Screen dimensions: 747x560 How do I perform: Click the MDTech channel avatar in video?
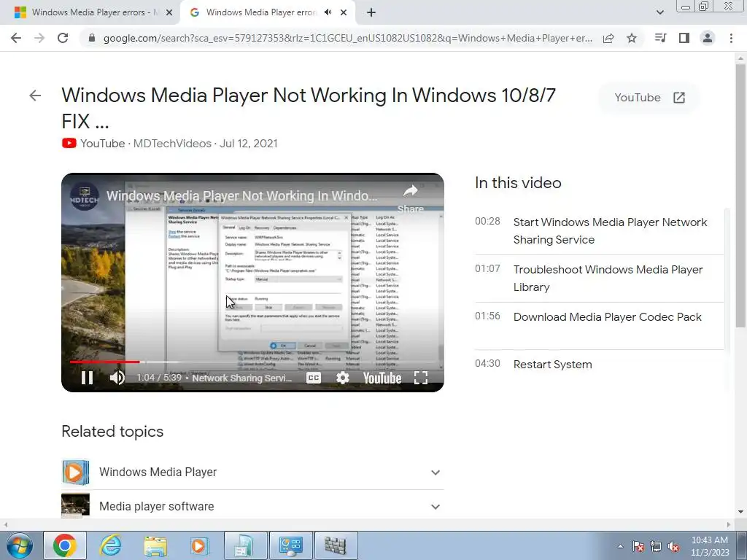pyautogui.click(x=85, y=196)
